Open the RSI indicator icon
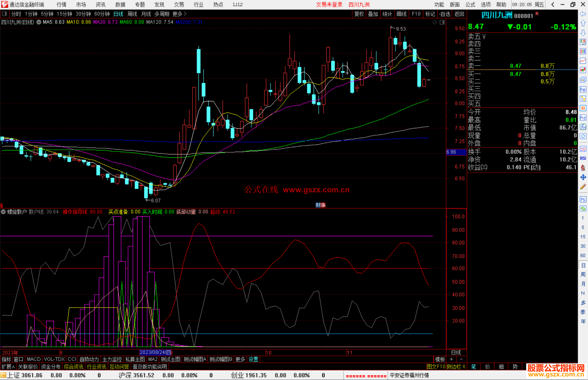This screenshot has width=588, height=380. 583,158
